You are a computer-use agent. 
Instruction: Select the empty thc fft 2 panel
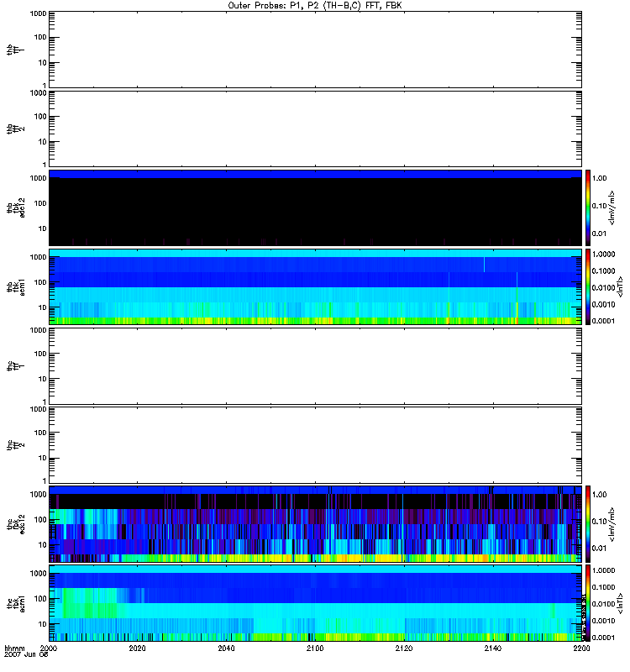[315, 445]
